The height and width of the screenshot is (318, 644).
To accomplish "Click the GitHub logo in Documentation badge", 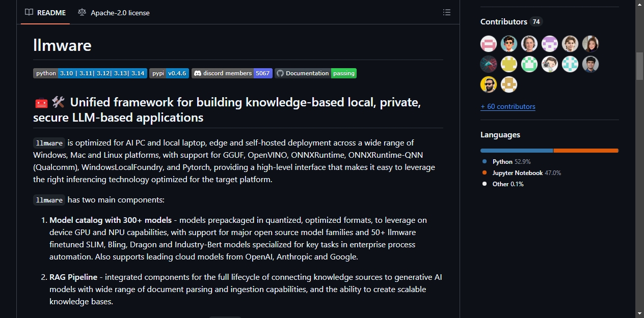I will click(280, 73).
